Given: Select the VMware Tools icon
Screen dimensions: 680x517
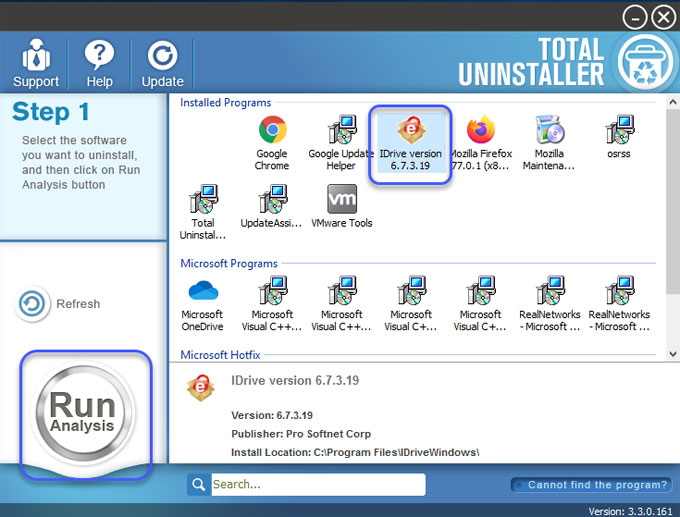Looking at the screenshot, I should tap(342, 206).
